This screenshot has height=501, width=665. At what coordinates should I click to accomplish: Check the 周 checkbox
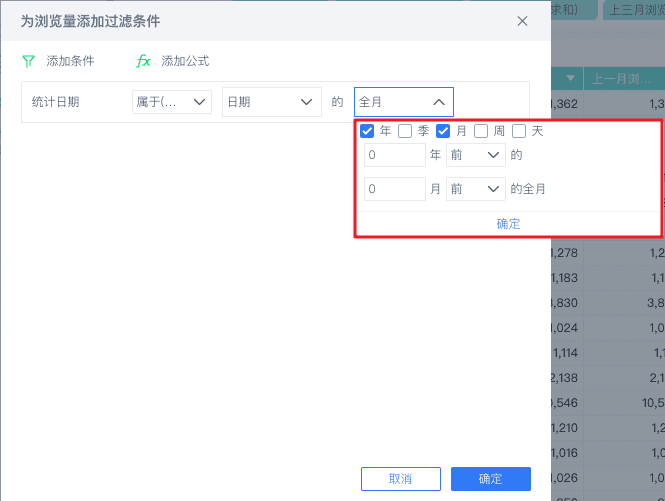[x=481, y=131]
